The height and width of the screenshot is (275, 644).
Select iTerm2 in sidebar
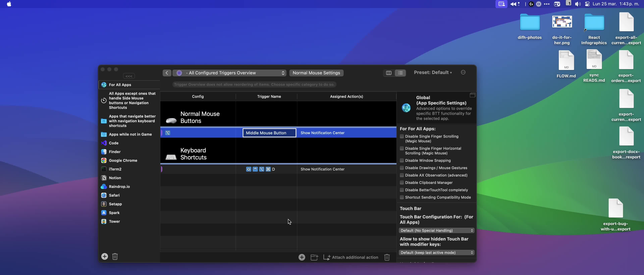[x=129, y=169]
